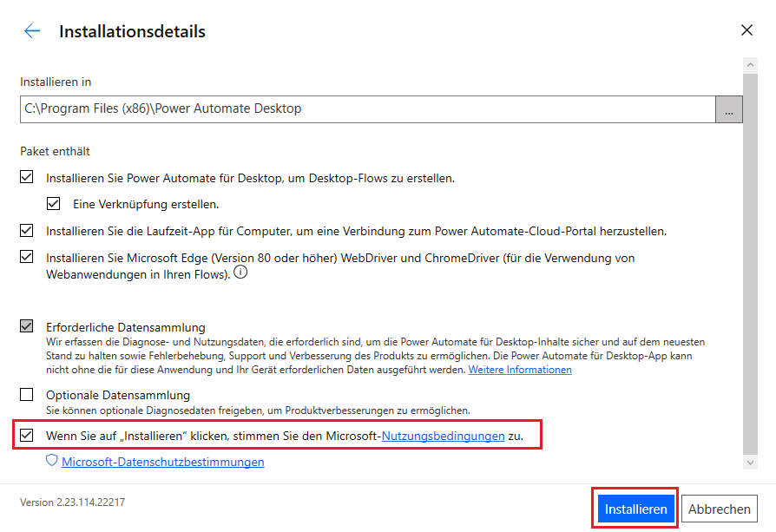Browse for install folder with ellipsis button
This screenshot has height=532, width=776.
729,109
